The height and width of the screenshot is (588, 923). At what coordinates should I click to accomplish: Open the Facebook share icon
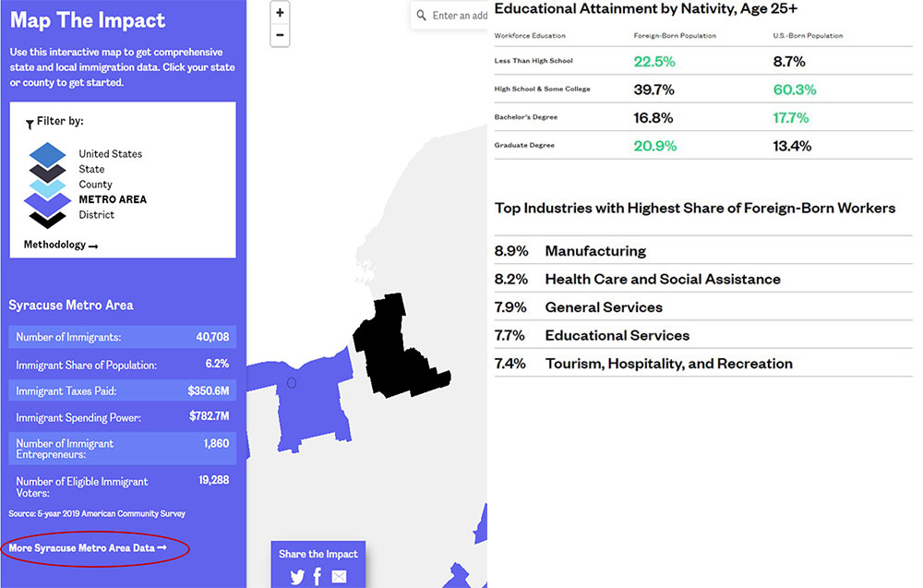click(318, 577)
